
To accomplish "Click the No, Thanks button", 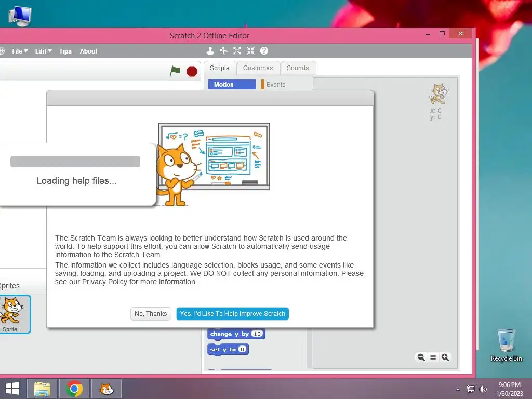I will (151, 313).
